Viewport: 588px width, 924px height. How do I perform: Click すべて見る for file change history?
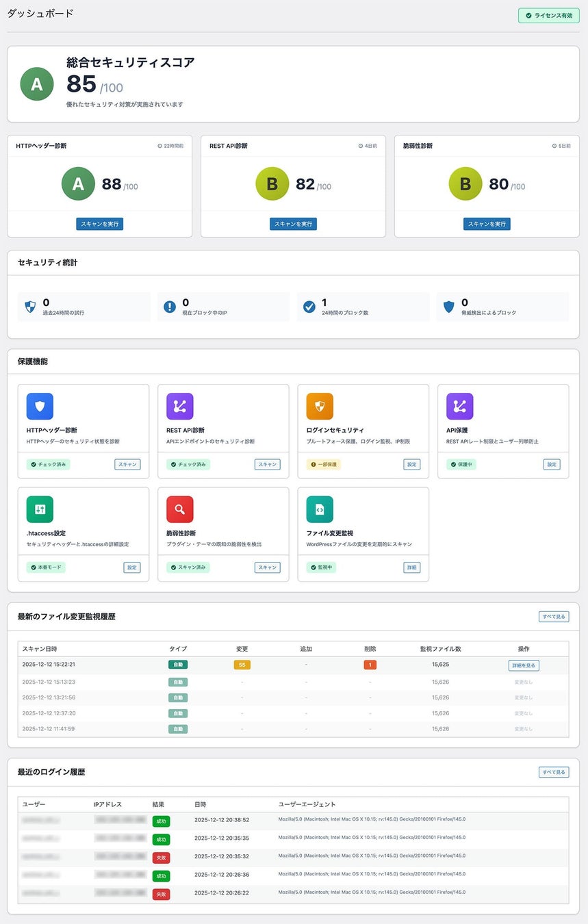554,617
